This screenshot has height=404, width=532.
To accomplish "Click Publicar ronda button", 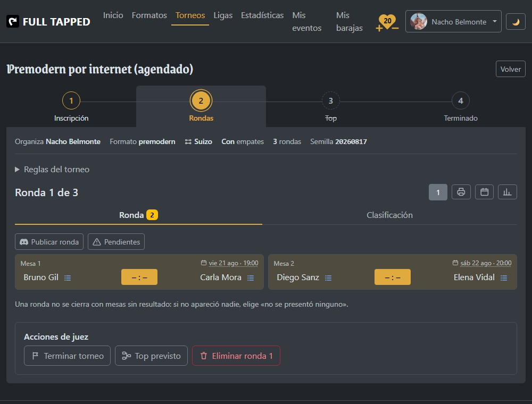I will [x=49, y=242].
